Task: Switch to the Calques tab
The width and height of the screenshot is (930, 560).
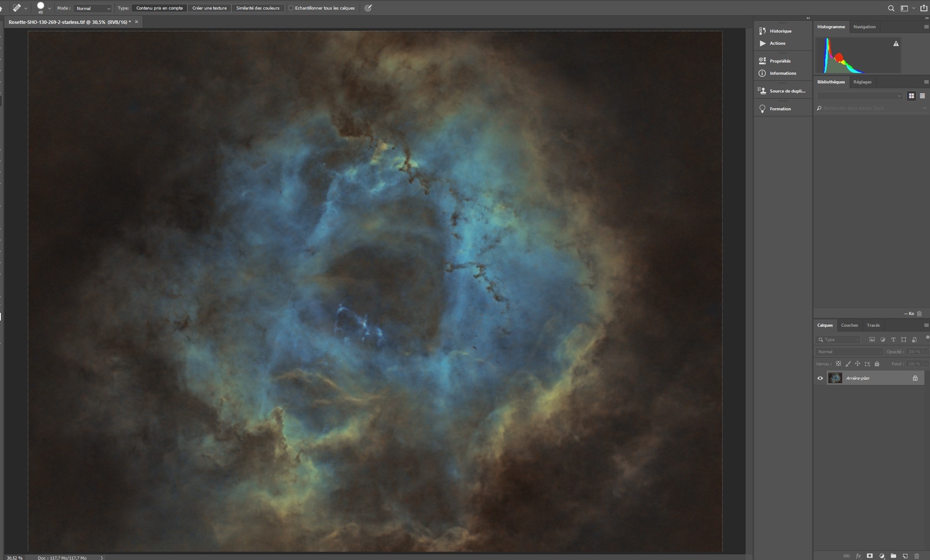Action: click(x=825, y=325)
